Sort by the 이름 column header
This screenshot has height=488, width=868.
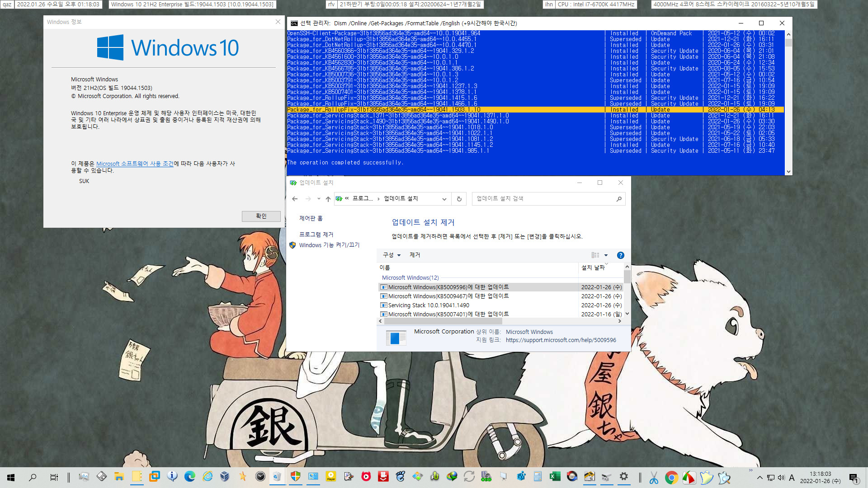tap(478, 267)
